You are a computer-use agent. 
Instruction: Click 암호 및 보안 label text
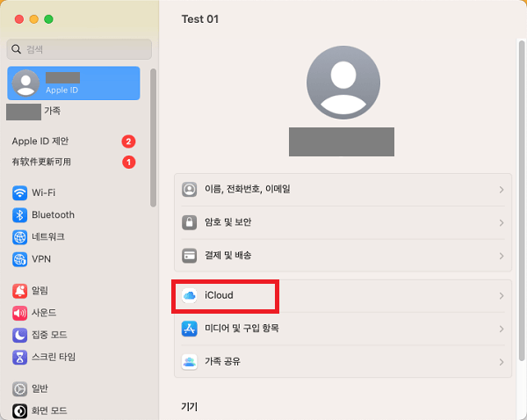[227, 222]
